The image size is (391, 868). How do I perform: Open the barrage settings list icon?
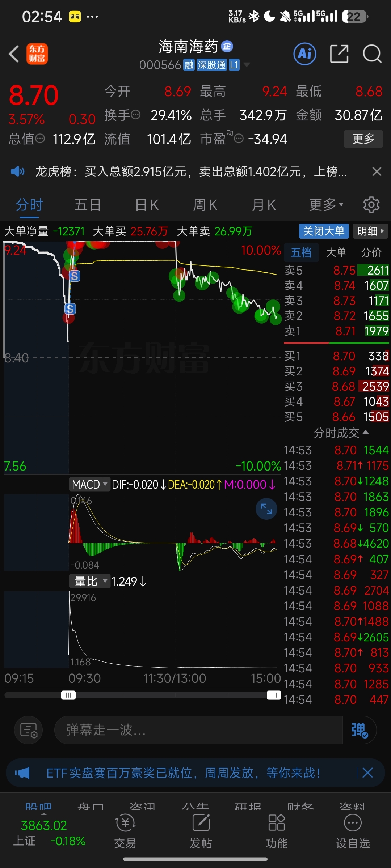tap(29, 730)
